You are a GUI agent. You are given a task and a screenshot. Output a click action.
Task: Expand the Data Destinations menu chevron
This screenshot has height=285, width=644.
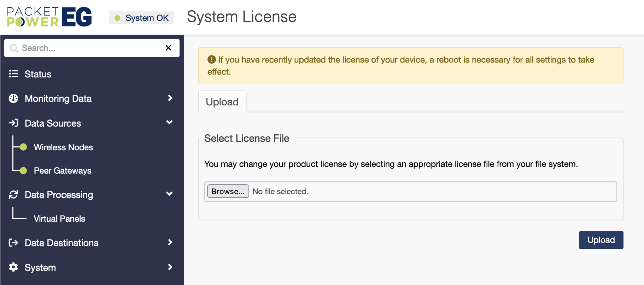pyautogui.click(x=170, y=242)
